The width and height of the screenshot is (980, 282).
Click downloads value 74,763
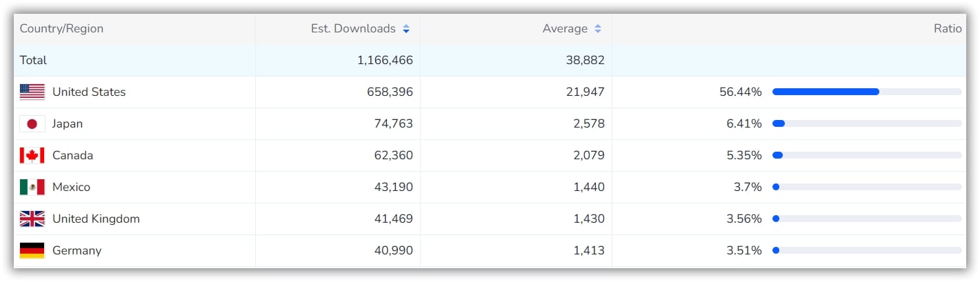(x=393, y=123)
